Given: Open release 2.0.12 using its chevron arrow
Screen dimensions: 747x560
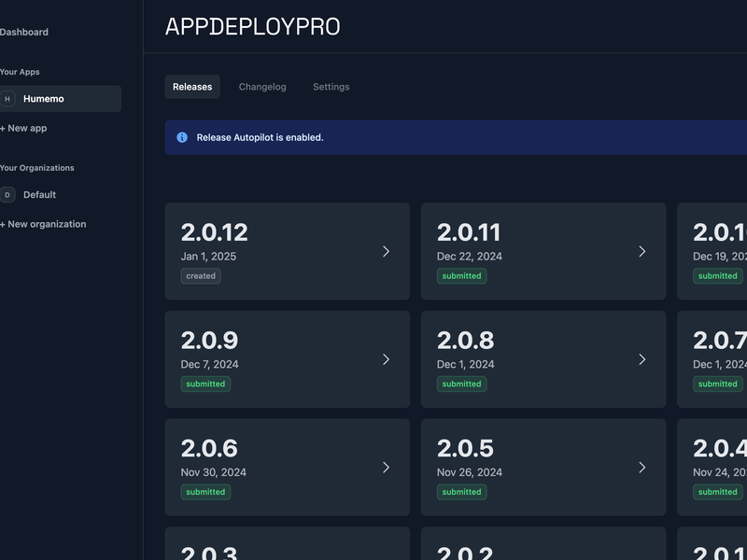Looking at the screenshot, I should point(387,251).
